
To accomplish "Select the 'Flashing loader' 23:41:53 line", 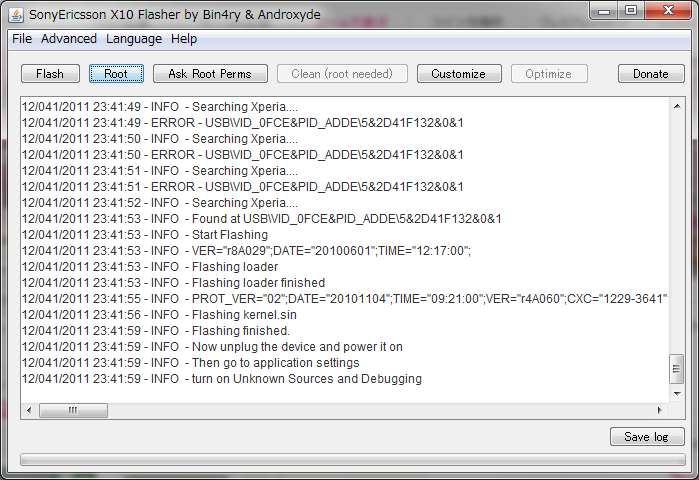I will [x=150, y=267].
